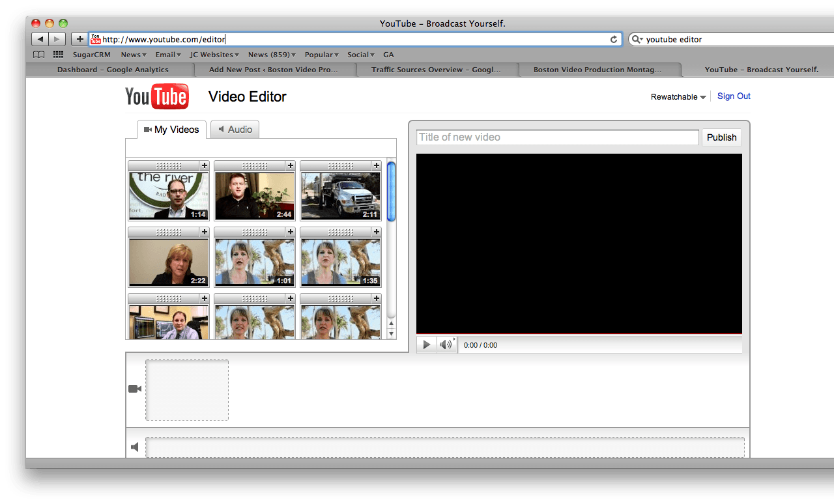Viewport: 834px width, 504px height.
Task: Add the 1:14 river video to timeline
Action: pos(204,165)
